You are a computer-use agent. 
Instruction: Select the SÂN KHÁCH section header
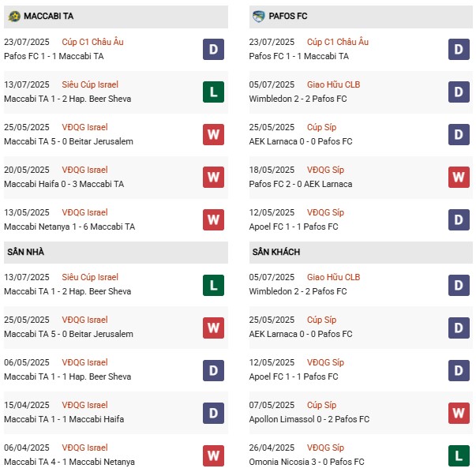(x=276, y=252)
